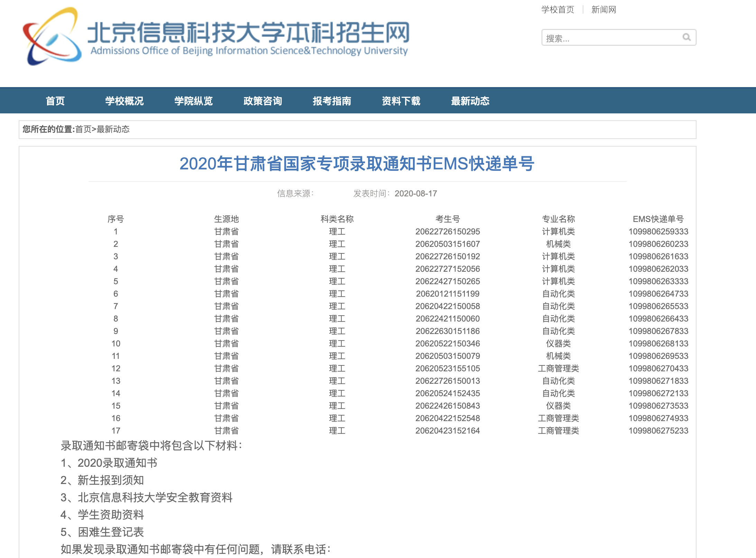Click the EMS快递单号 column header

(x=658, y=219)
